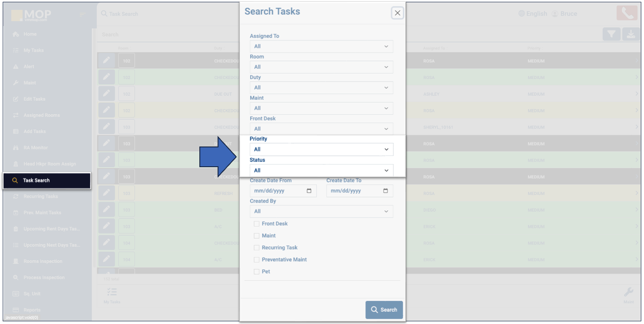644x324 pixels.
Task: Open the Status dropdown
Action: [x=321, y=170]
